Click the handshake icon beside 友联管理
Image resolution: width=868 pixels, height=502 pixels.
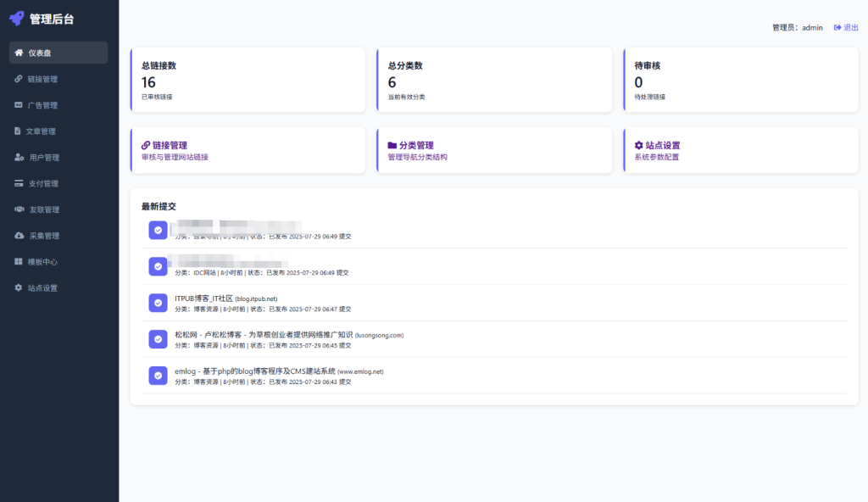pos(19,209)
